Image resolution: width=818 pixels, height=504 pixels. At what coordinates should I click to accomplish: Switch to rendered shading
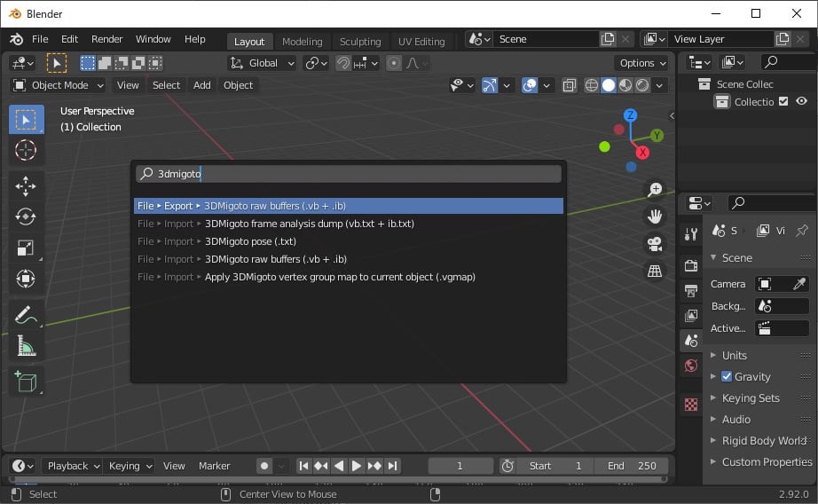click(x=642, y=85)
